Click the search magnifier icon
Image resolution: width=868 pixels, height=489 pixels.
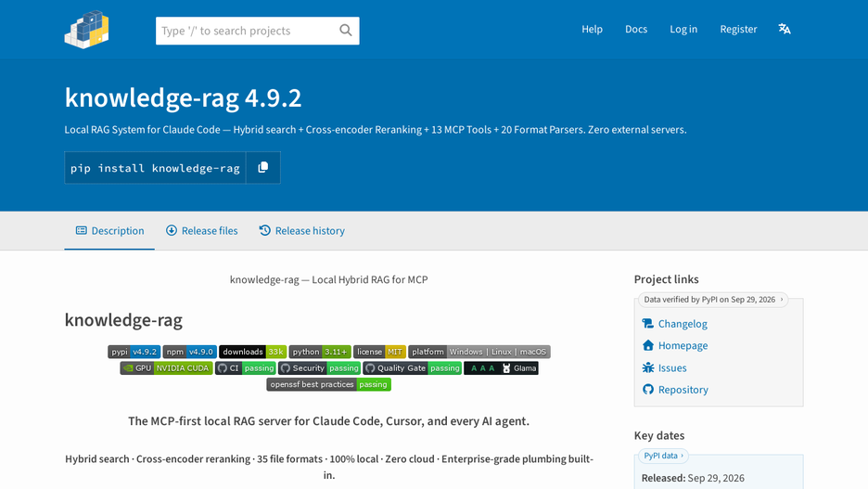click(x=345, y=31)
